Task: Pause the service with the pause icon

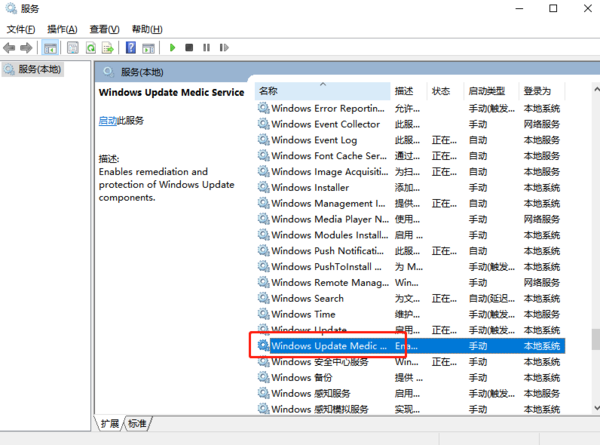Action: (206, 48)
